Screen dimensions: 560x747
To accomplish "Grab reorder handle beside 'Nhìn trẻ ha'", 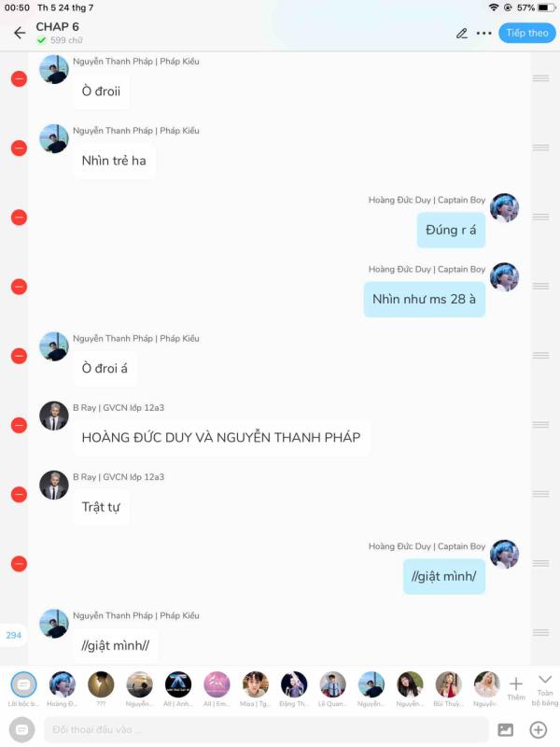I will point(541,148).
